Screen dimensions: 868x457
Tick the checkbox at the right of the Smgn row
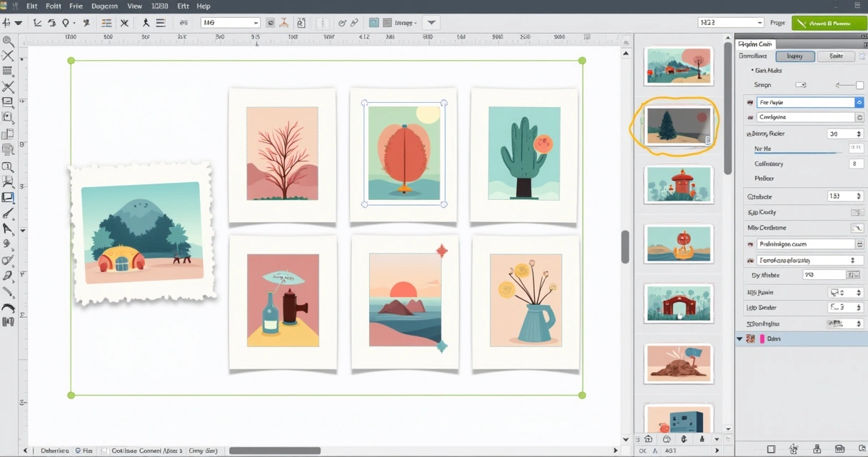(x=859, y=85)
